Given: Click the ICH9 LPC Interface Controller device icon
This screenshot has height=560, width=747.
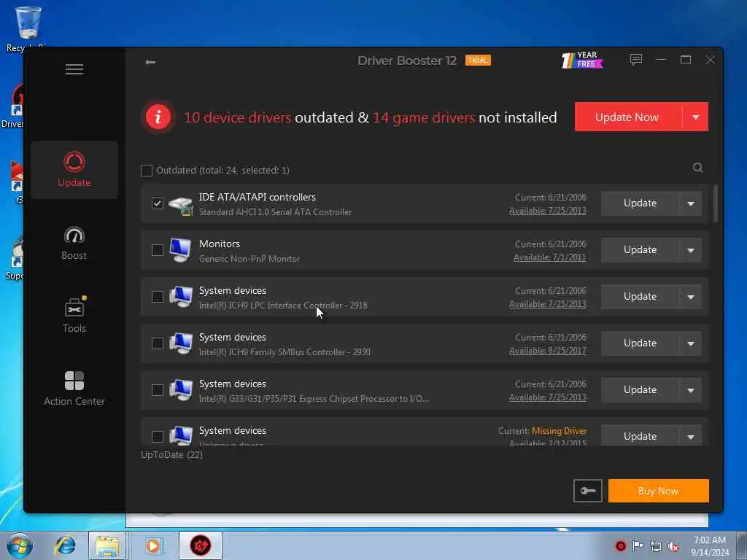Looking at the screenshot, I should (x=181, y=297).
